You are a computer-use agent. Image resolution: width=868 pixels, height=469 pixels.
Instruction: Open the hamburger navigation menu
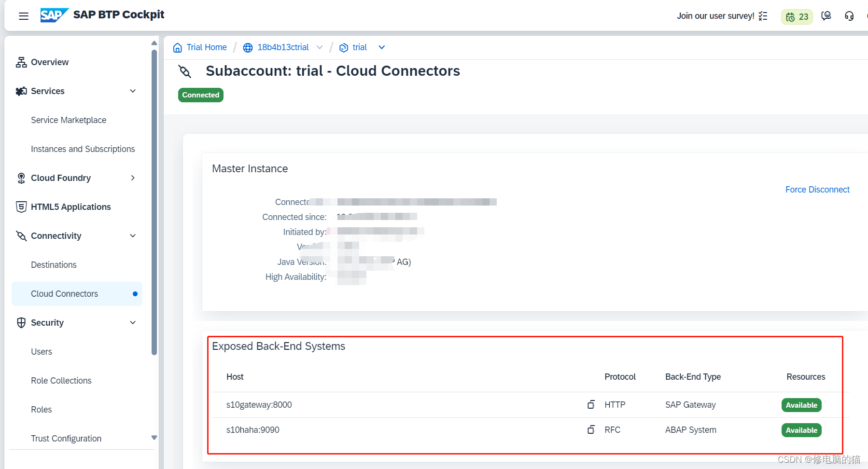coord(24,16)
